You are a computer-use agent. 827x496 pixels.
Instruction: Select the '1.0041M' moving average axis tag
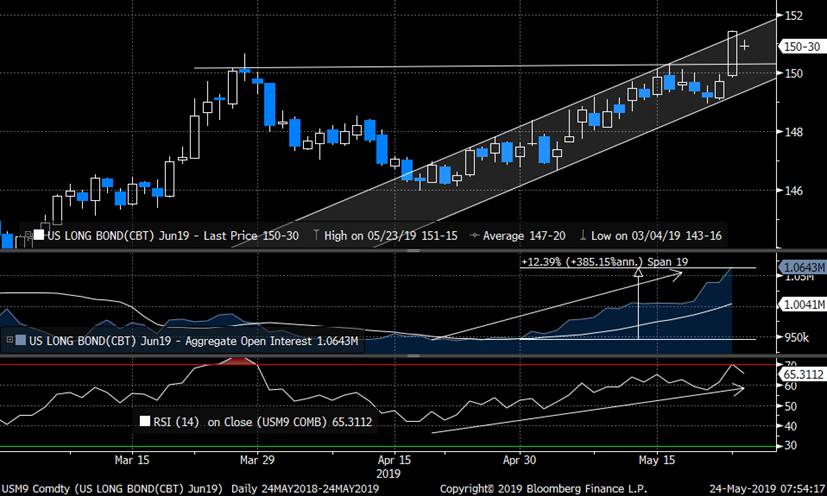tap(802, 304)
